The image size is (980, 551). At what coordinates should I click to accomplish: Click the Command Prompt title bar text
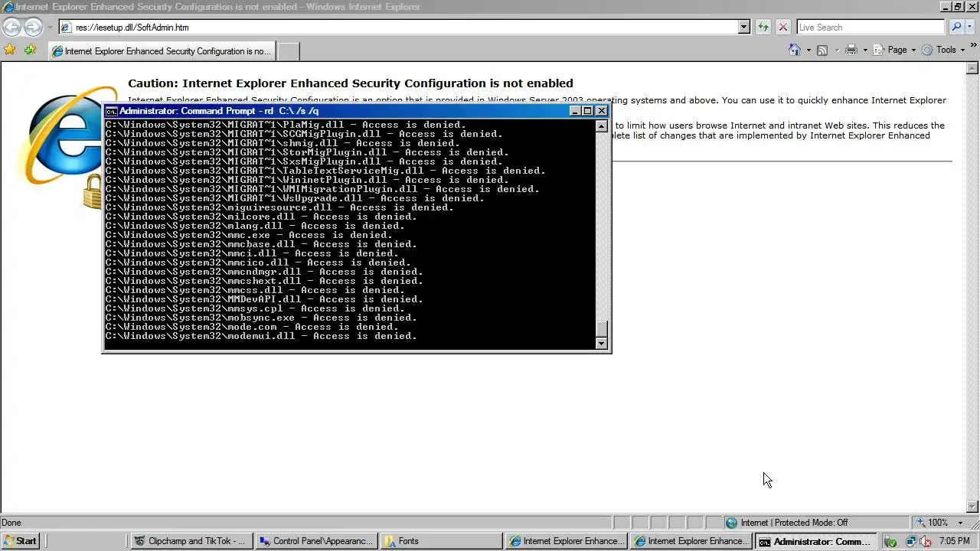point(219,111)
